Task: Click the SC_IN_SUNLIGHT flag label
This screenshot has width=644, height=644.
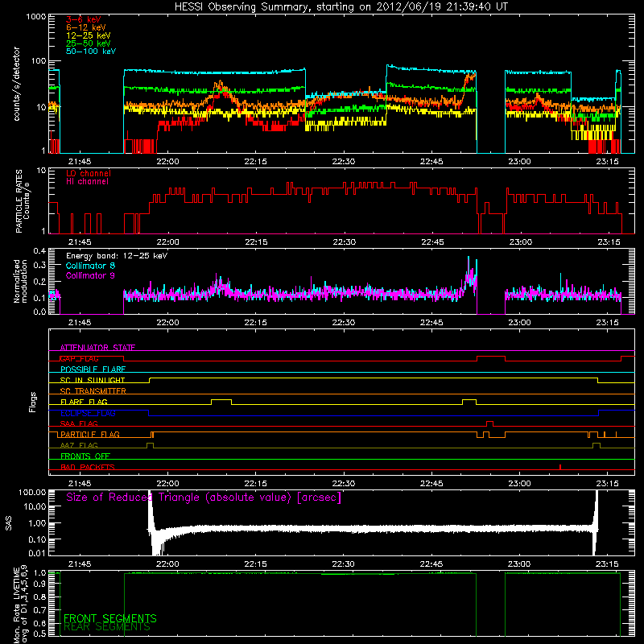Action: pos(93,380)
